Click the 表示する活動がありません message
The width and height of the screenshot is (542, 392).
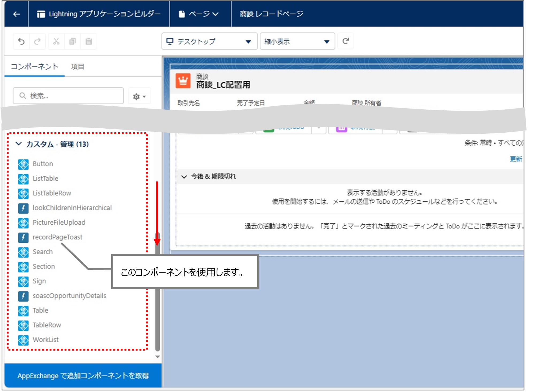point(384,193)
